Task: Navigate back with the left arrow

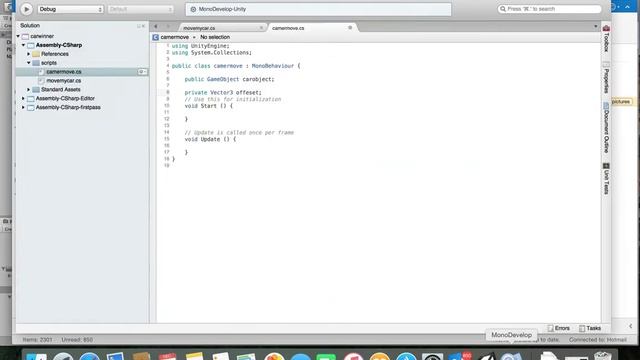Action: (156, 27)
